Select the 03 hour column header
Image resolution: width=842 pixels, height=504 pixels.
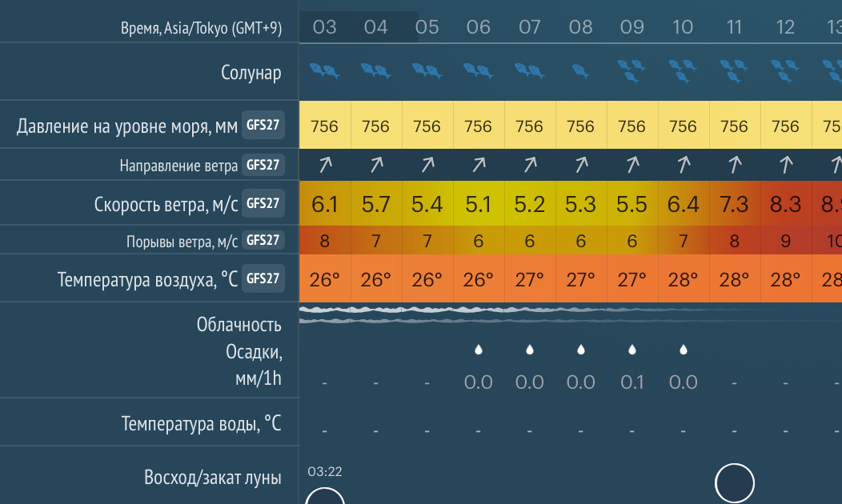pos(324,27)
